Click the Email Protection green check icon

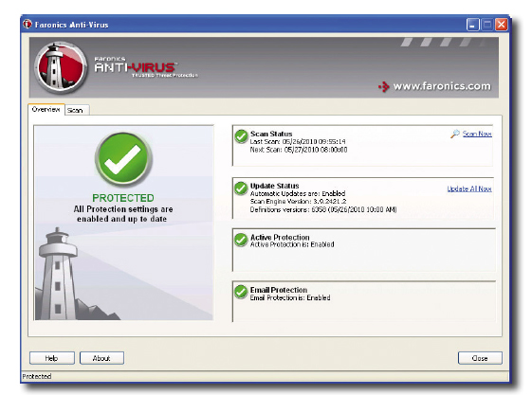241,292
